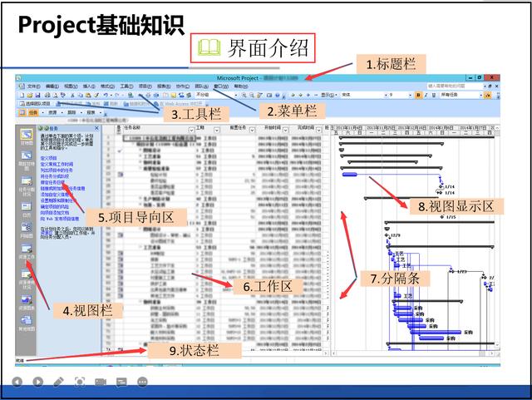
Task: Open the 显示 outline level dropdown
Action: pyautogui.click(x=329, y=95)
